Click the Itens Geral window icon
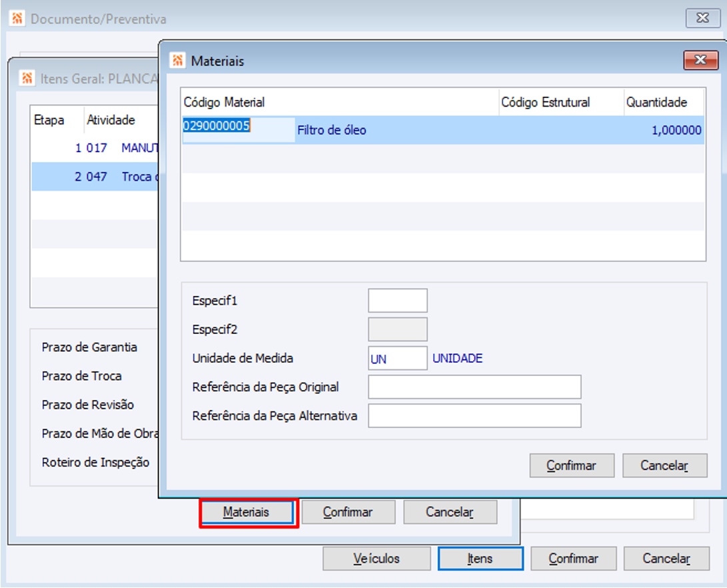 click(x=27, y=78)
